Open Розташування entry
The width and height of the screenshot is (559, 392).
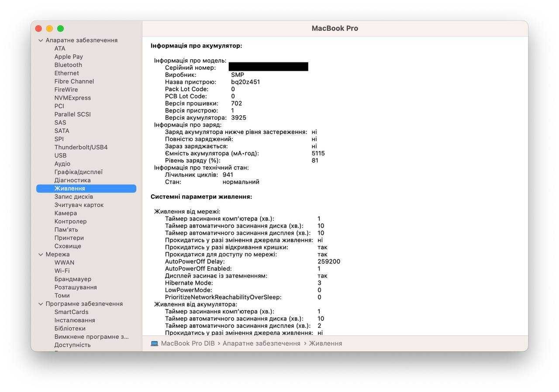pos(76,288)
